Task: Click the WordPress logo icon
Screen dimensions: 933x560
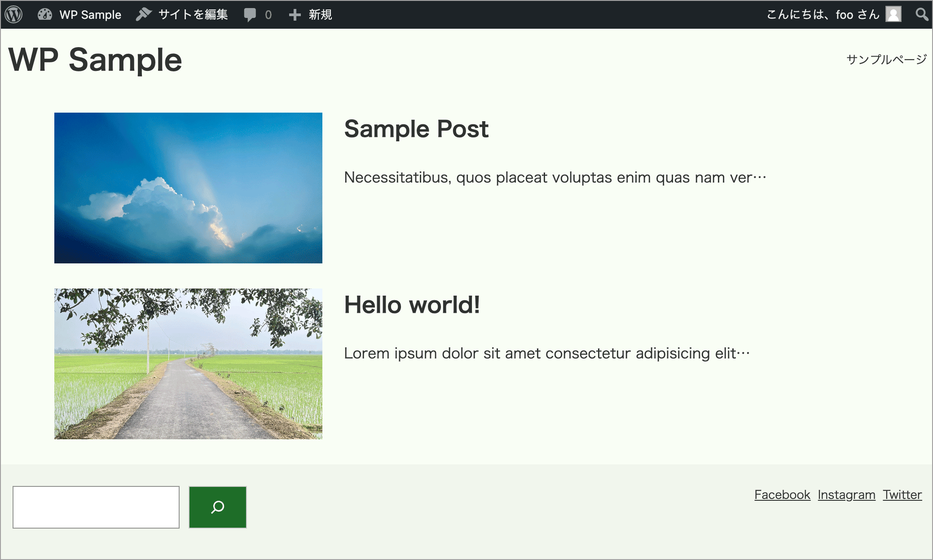Action: pos(14,14)
